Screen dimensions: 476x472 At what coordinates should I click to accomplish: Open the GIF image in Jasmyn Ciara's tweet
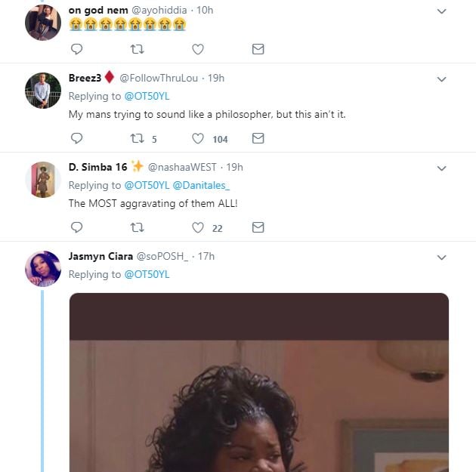pyautogui.click(x=259, y=382)
